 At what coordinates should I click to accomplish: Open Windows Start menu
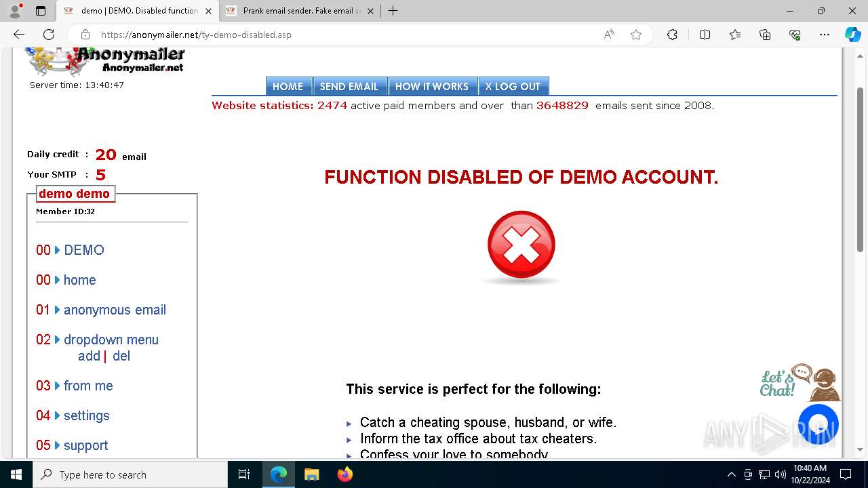pyautogui.click(x=16, y=474)
